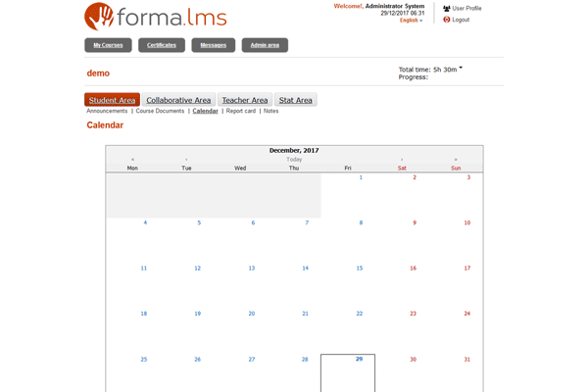
Task: Expand the Total time details arrow
Action: coord(461,69)
